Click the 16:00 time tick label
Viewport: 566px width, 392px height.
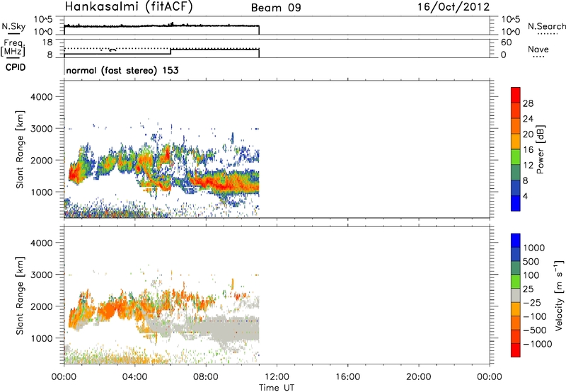point(347,377)
